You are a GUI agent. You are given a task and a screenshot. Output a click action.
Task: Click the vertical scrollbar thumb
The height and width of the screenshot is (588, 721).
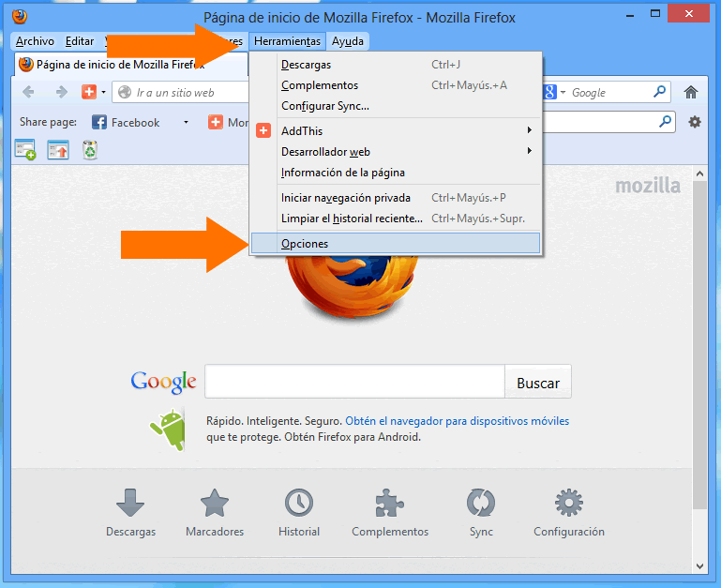point(699,345)
